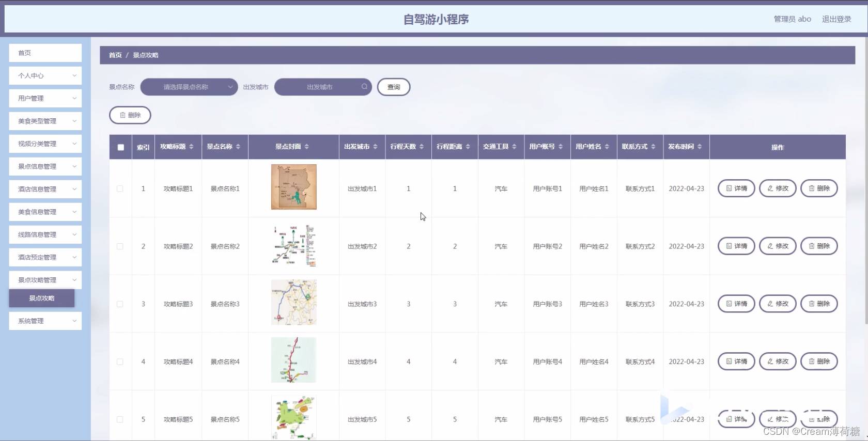Viewport: 868px width, 441px height.
Task: Click 删除 for row 攻略标题3
Action: point(819,304)
